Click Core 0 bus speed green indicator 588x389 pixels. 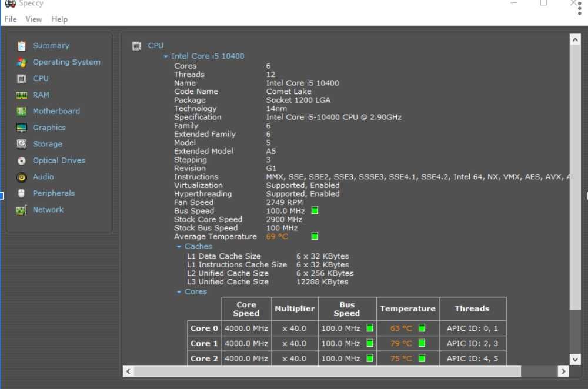370,328
